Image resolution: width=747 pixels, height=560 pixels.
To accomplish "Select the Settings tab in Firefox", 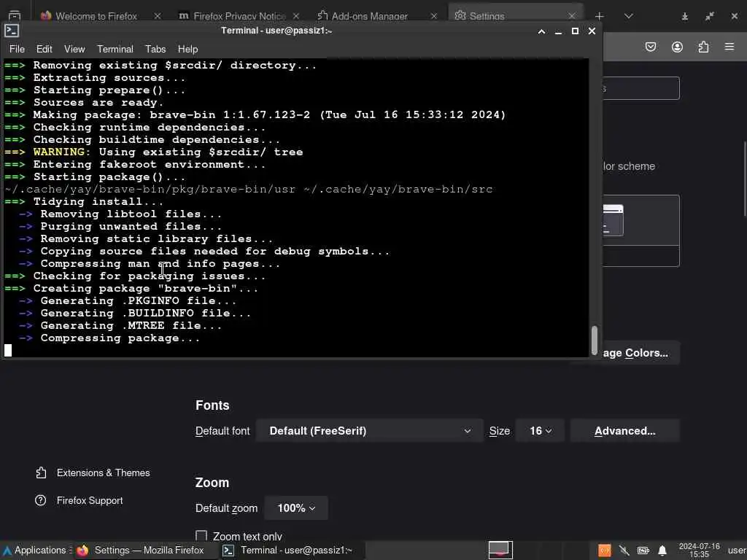I will pos(486,16).
